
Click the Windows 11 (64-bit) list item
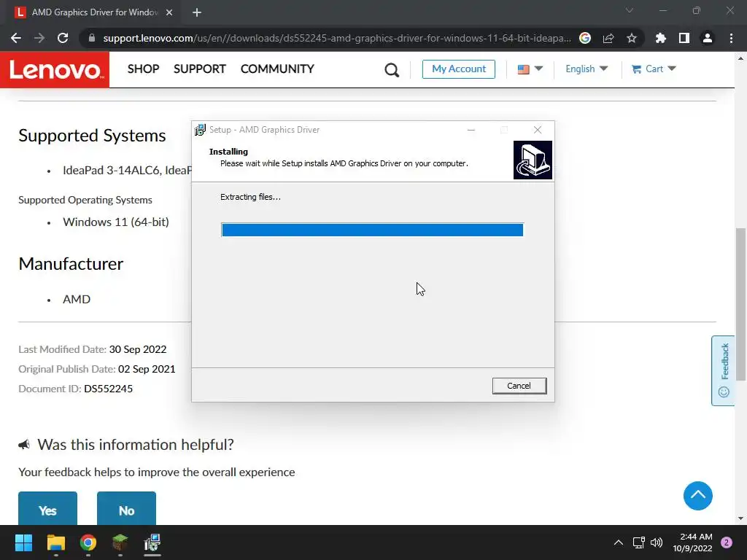[x=116, y=222]
